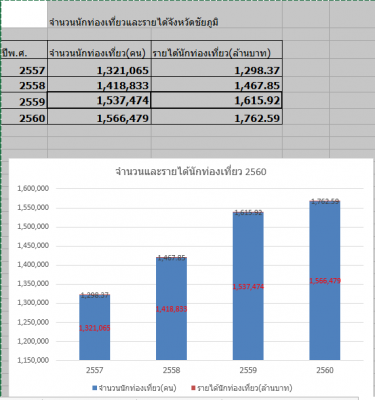Select year cell 2559 in the table
Screen dimensions: 375x400
coord(24,100)
